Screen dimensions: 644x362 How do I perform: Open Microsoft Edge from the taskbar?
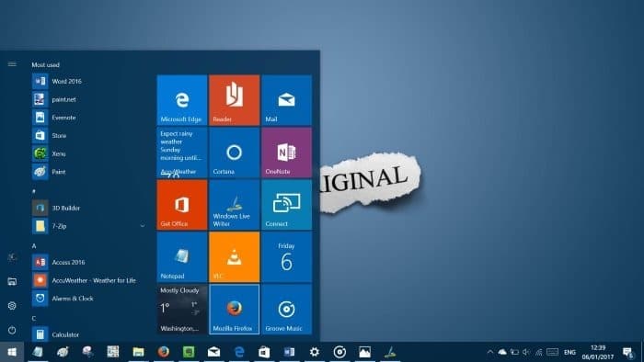239,352
